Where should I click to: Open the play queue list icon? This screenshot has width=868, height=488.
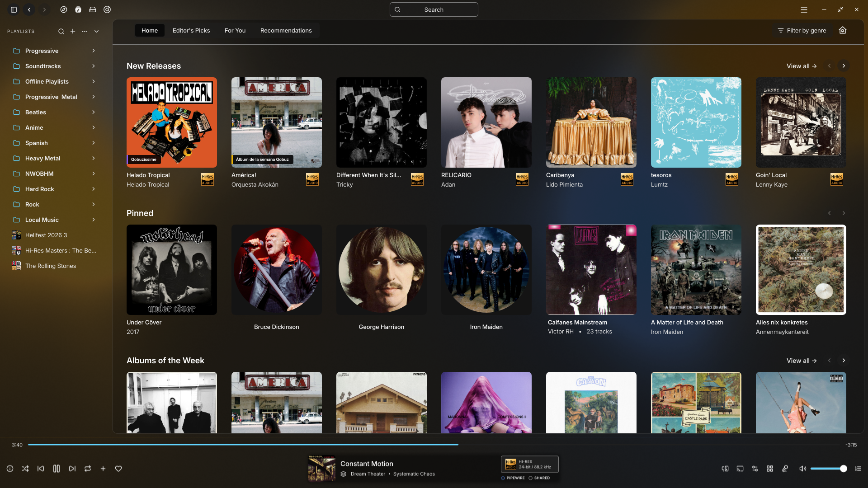click(x=858, y=469)
